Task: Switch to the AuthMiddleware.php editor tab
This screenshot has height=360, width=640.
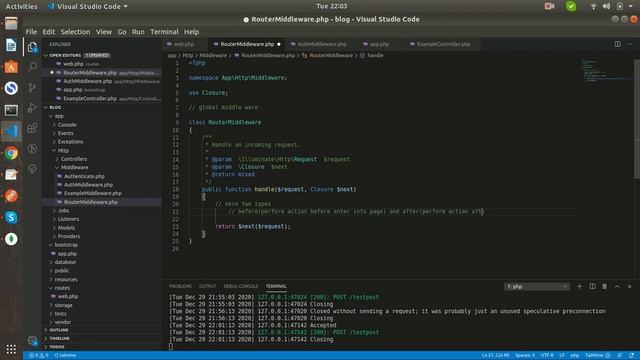Action: 322,44
